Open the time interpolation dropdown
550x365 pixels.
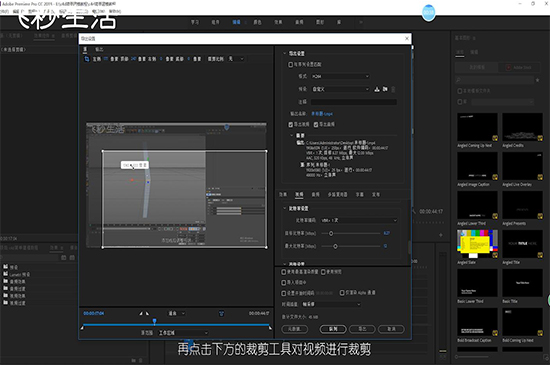331,304
